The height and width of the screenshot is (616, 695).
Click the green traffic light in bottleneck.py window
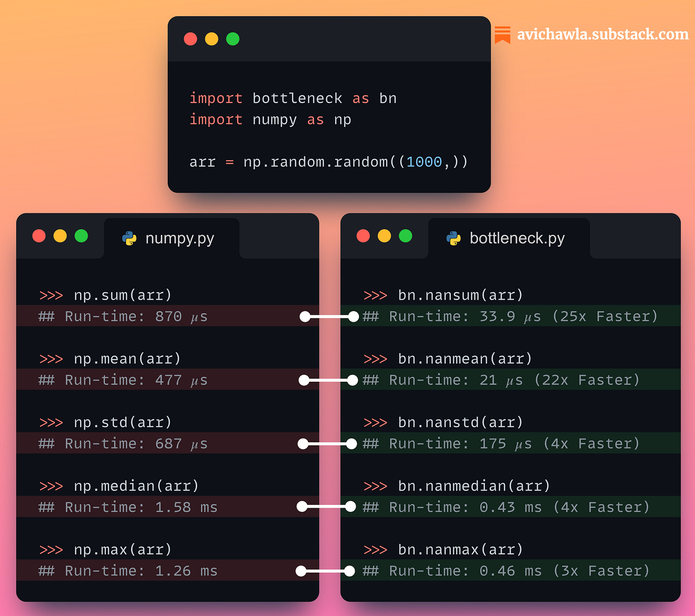(405, 235)
